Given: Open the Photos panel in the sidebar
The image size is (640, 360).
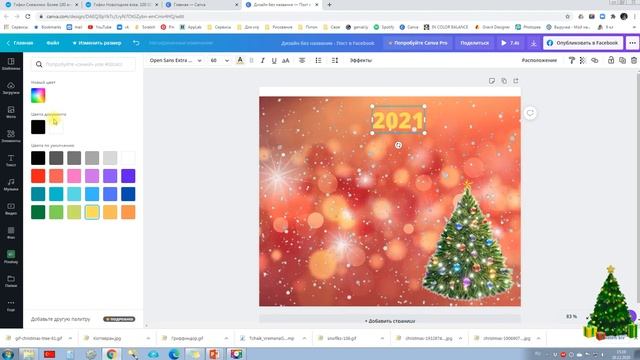Looking at the screenshot, I should click(x=11, y=112).
